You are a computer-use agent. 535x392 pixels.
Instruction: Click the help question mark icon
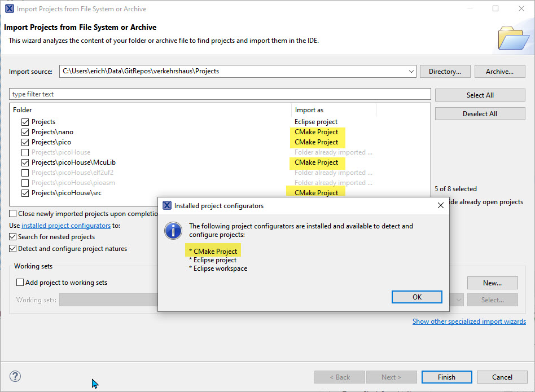click(x=15, y=377)
